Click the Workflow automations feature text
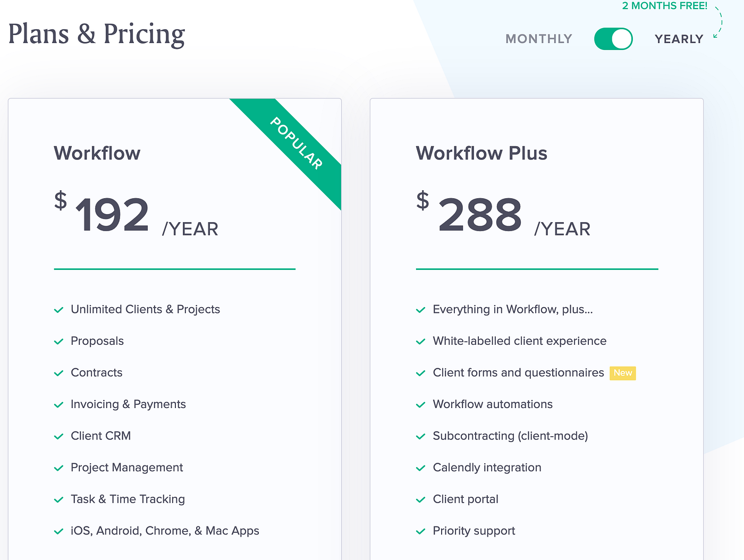This screenshot has height=560, width=744. [493, 404]
